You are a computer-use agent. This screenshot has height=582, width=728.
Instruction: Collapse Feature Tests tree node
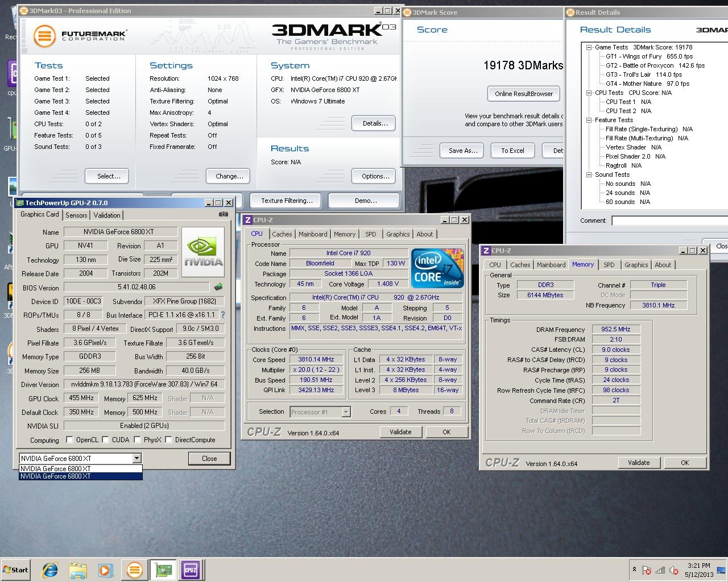pos(589,120)
